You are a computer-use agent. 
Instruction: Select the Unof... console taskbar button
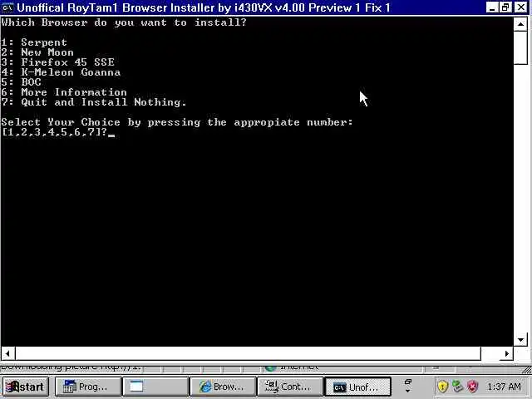click(358, 387)
